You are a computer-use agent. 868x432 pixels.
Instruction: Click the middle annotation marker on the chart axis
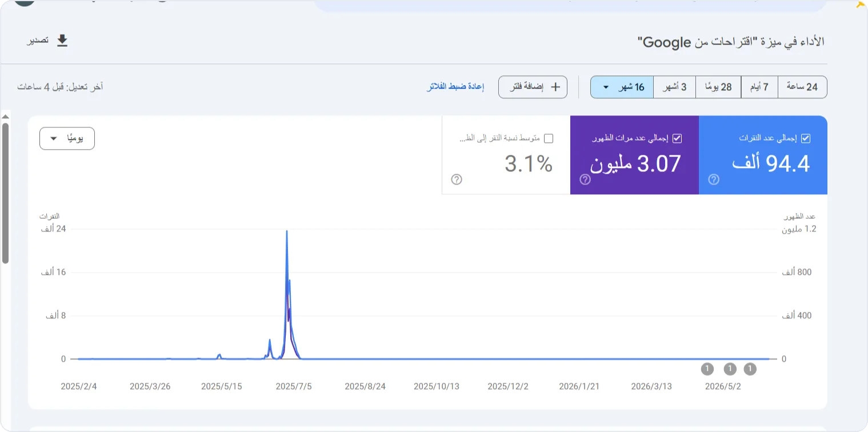coord(730,369)
